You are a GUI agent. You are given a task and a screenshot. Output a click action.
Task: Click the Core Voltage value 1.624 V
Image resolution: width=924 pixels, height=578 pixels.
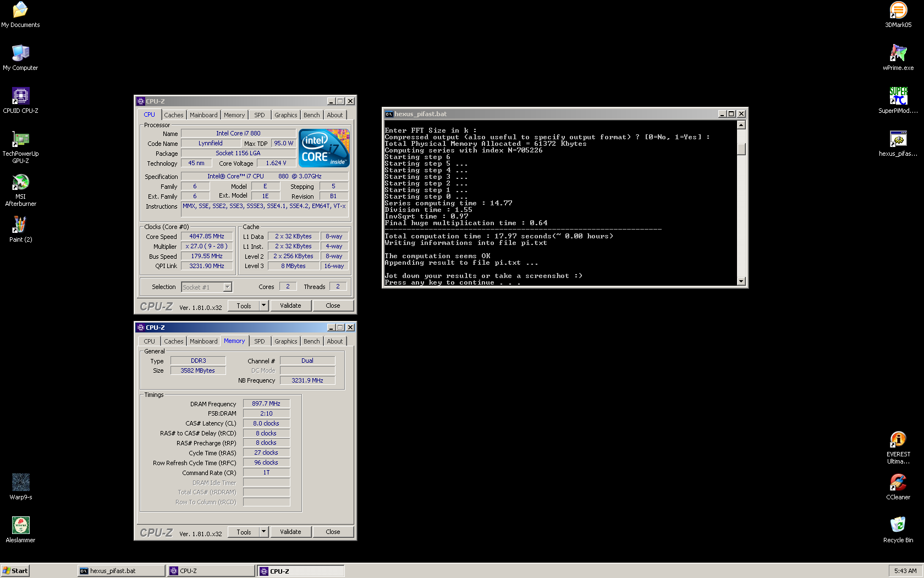point(276,163)
